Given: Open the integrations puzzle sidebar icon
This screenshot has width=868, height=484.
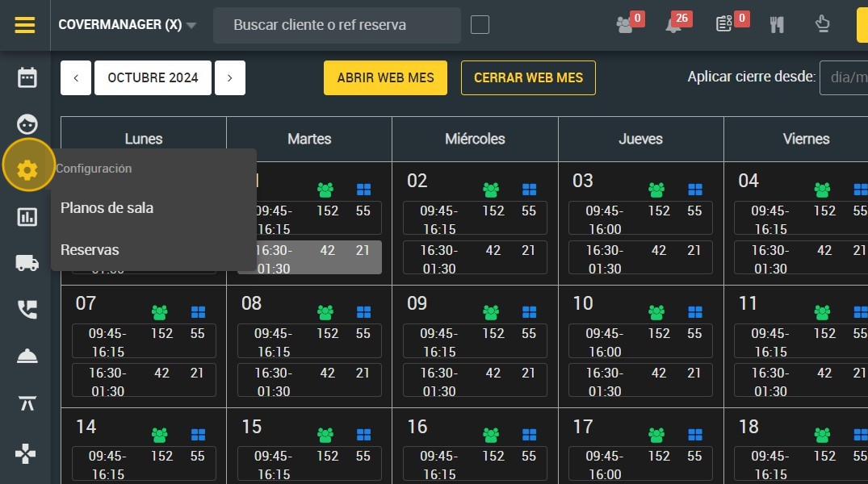Looking at the screenshot, I should (x=26, y=453).
